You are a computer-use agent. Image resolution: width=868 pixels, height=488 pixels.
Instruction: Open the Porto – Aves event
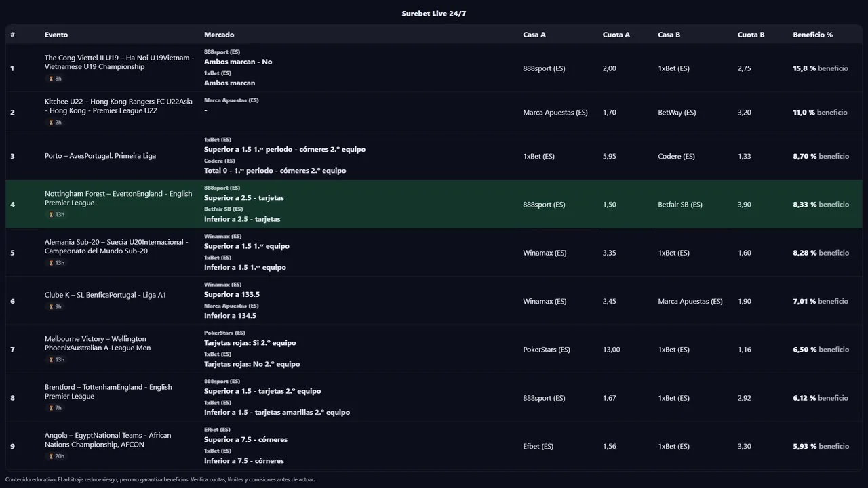(x=100, y=156)
